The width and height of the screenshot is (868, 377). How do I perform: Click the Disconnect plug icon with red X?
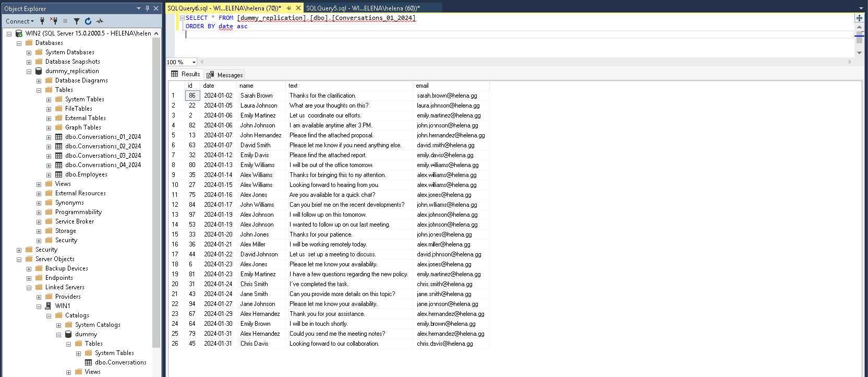[x=54, y=21]
